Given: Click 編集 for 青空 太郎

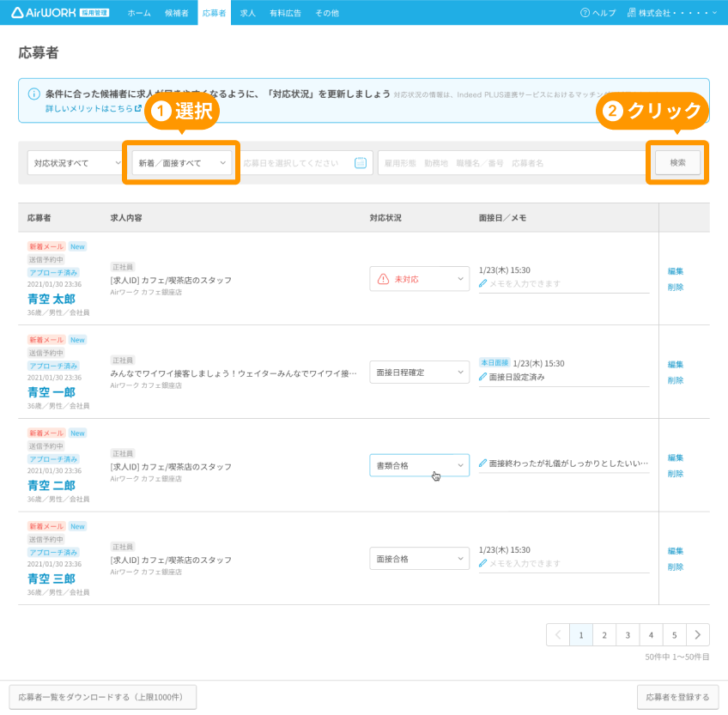Looking at the screenshot, I should pyautogui.click(x=675, y=271).
